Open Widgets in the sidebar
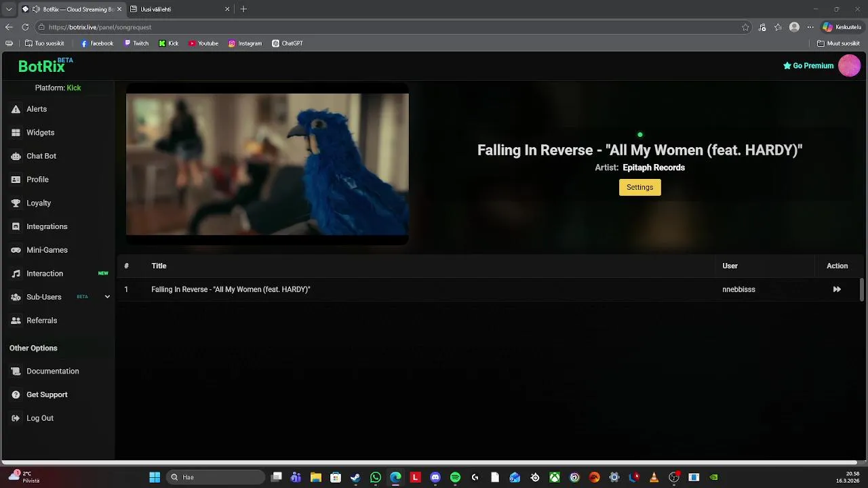This screenshot has height=488, width=868. click(x=40, y=133)
